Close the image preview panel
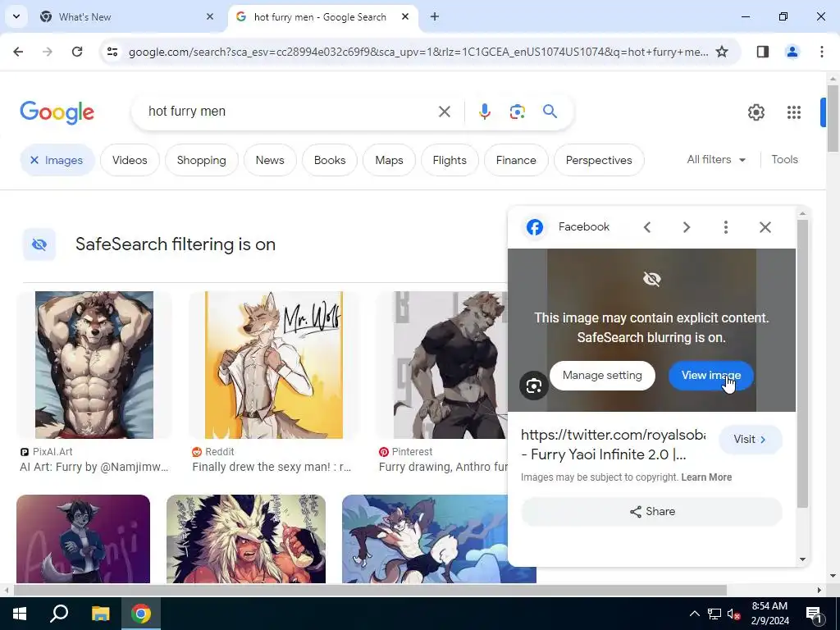This screenshot has width=840, height=630. (x=765, y=227)
